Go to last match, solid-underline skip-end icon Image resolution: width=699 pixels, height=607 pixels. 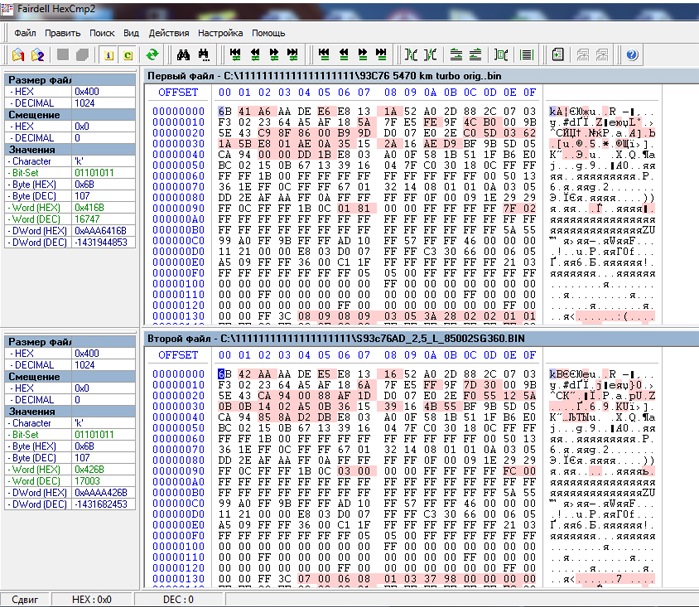point(381,55)
